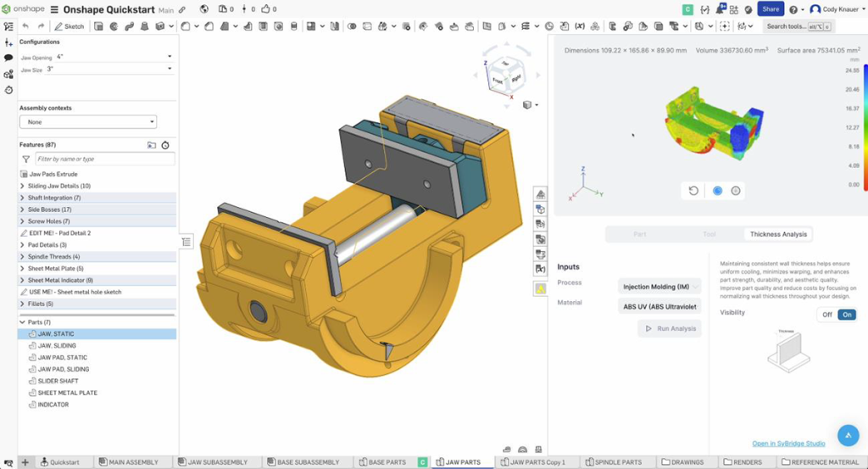Open the Assembly contexts None dropdown
Viewport: 868px width, 469px height.
point(88,122)
